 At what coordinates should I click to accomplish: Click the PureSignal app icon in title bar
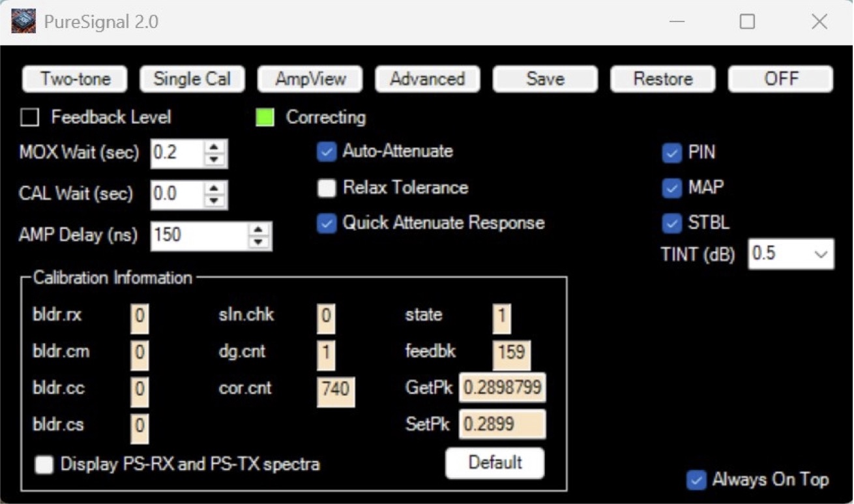(24, 22)
